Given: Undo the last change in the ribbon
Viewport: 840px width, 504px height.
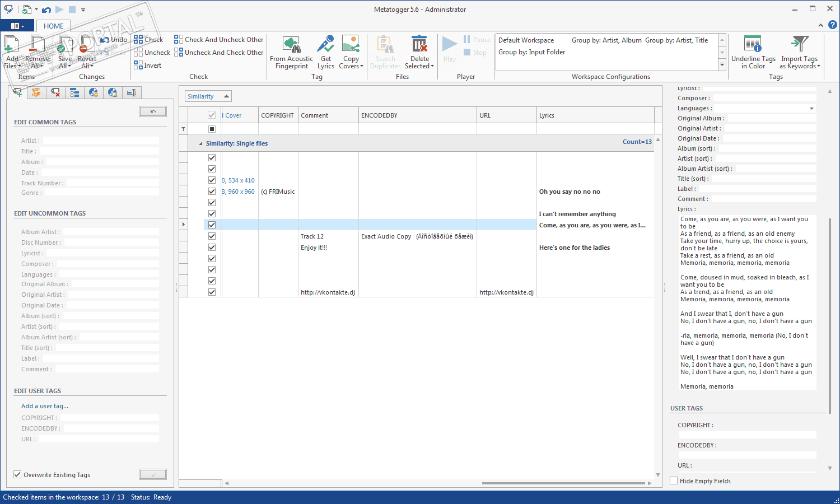Looking at the screenshot, I should [114, 40].
